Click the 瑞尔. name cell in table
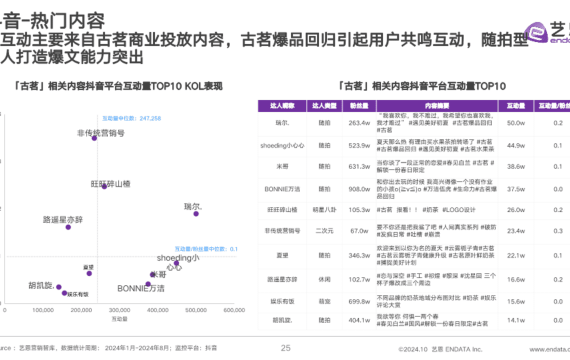This screenshot has height=360, width=570. click(282, 123)
